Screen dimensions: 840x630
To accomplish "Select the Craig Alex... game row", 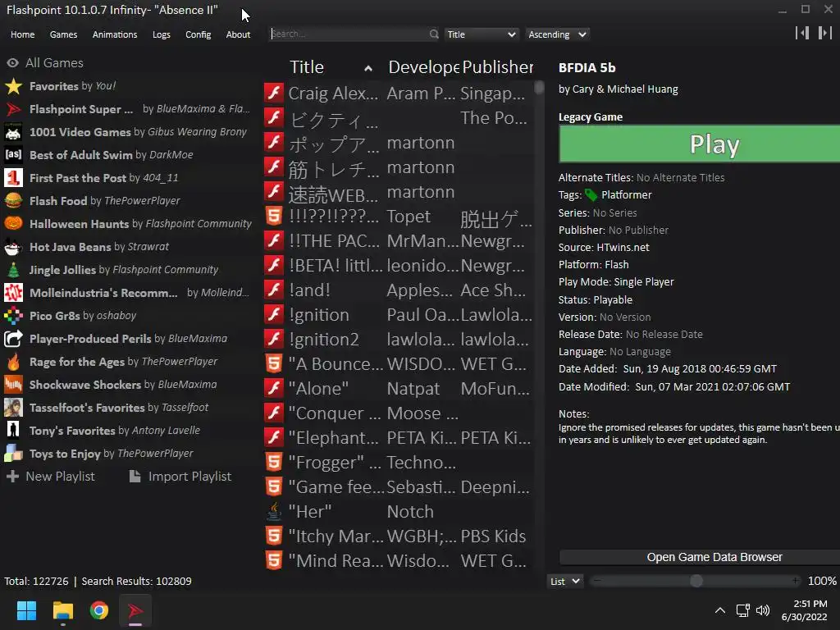I will pos(398,94).
